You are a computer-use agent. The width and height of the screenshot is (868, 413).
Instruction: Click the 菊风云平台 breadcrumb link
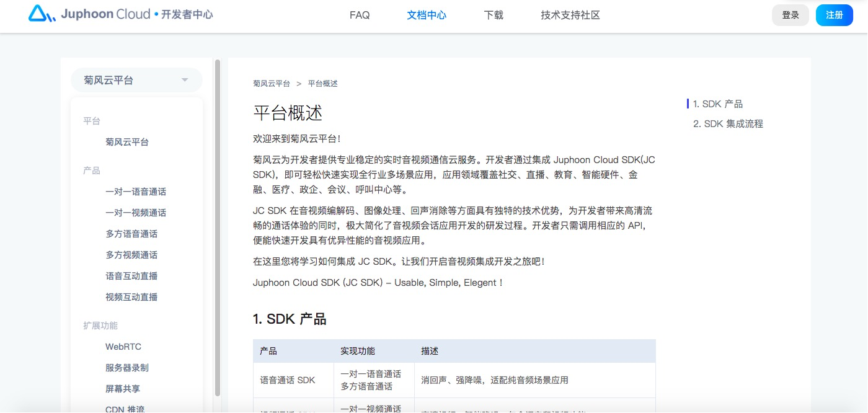(x=272, y=84)
